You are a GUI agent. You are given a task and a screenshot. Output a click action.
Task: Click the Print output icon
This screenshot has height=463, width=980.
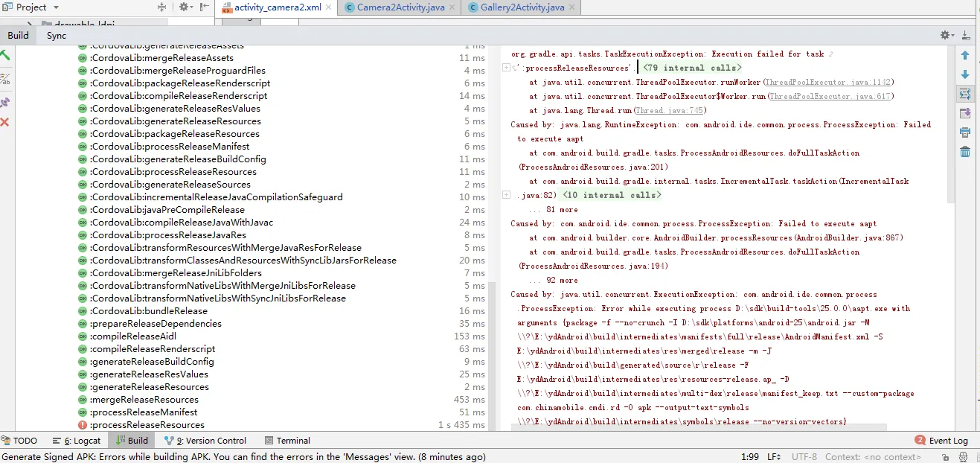coord(964,132)
